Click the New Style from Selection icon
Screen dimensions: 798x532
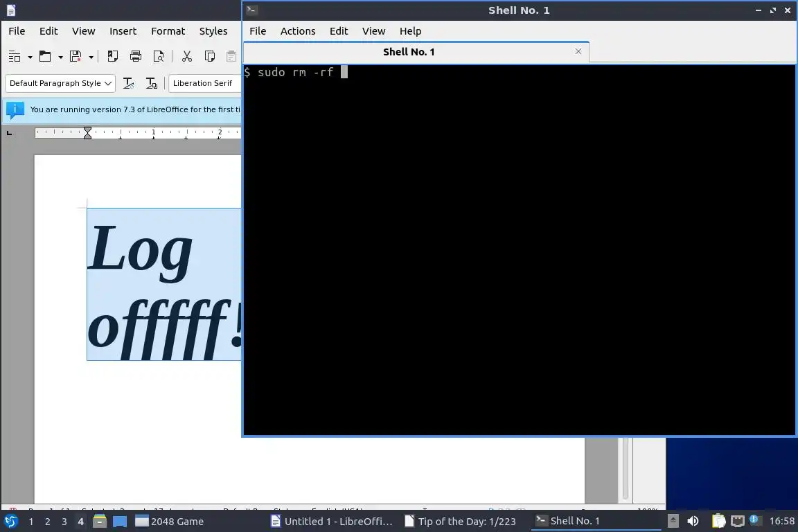click(151, 83)
